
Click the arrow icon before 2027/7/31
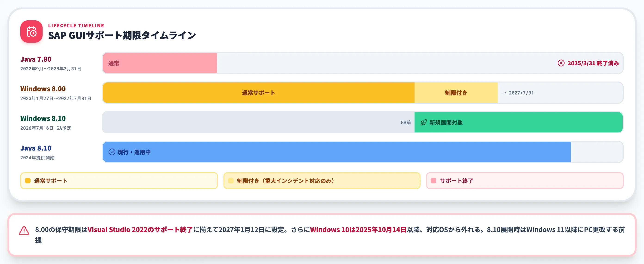[504, 93]
